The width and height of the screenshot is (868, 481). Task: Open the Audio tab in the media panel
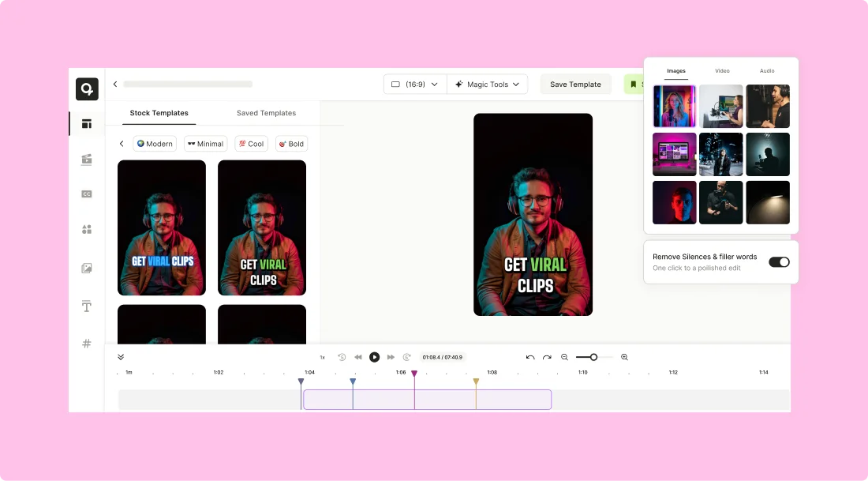[767, 70]
